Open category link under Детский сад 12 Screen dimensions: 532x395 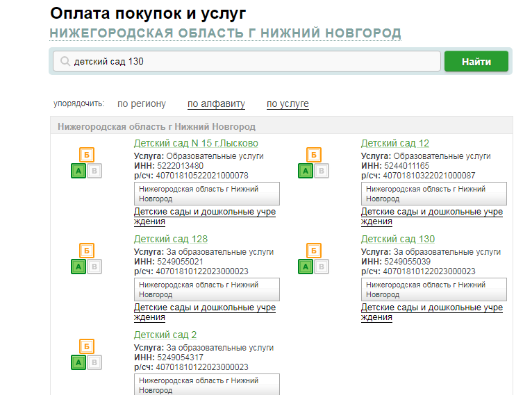point(432,217)
